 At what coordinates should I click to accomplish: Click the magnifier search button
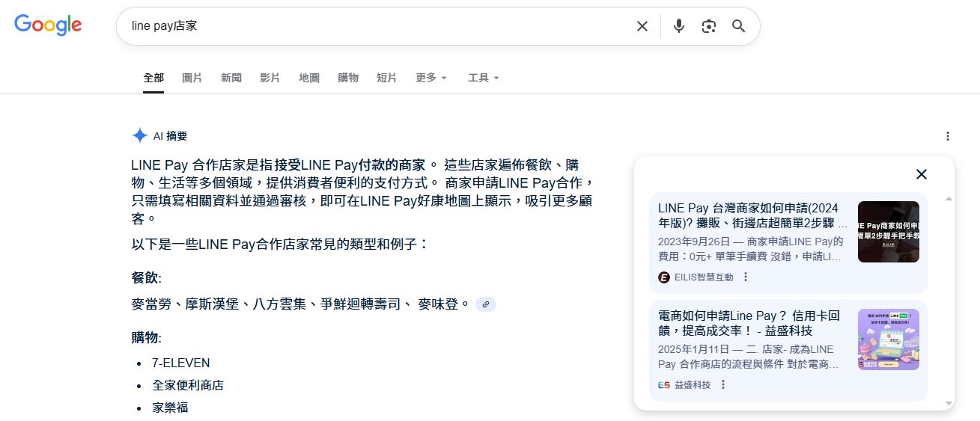tap(738, 26)
